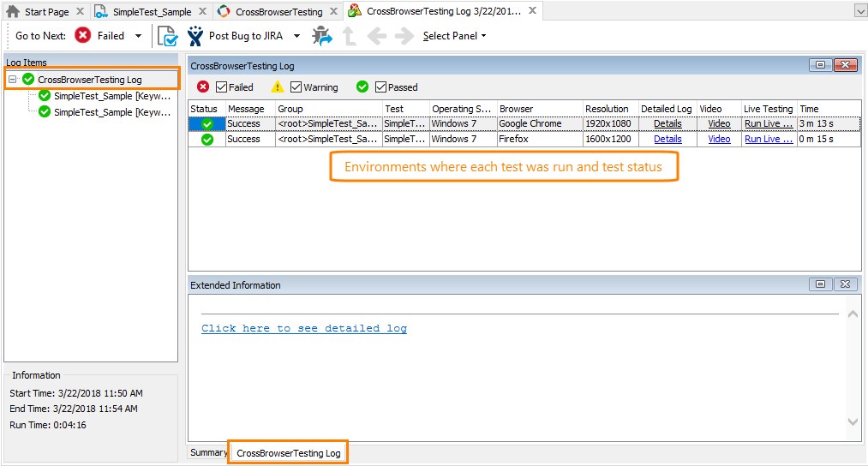Click the yellow Warning filter icon

tap(278, 87)
